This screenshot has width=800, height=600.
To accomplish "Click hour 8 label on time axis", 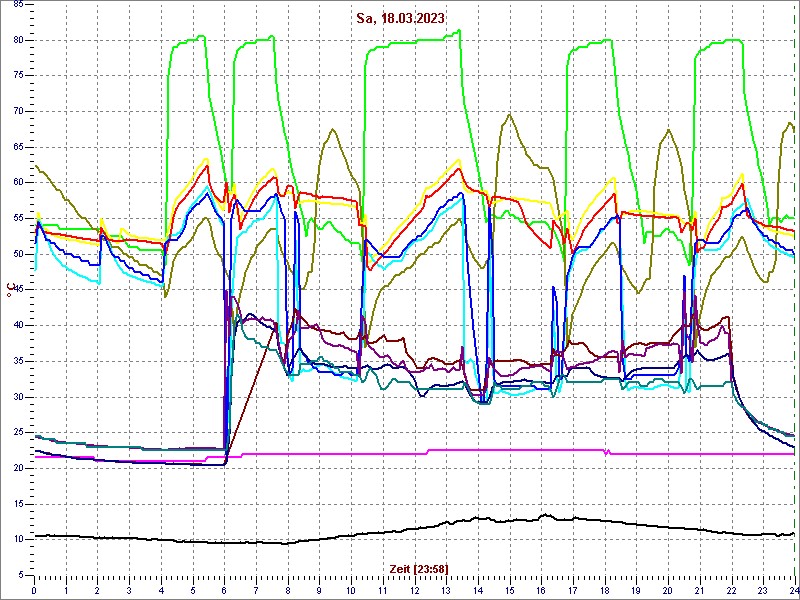I will [288, 590].
